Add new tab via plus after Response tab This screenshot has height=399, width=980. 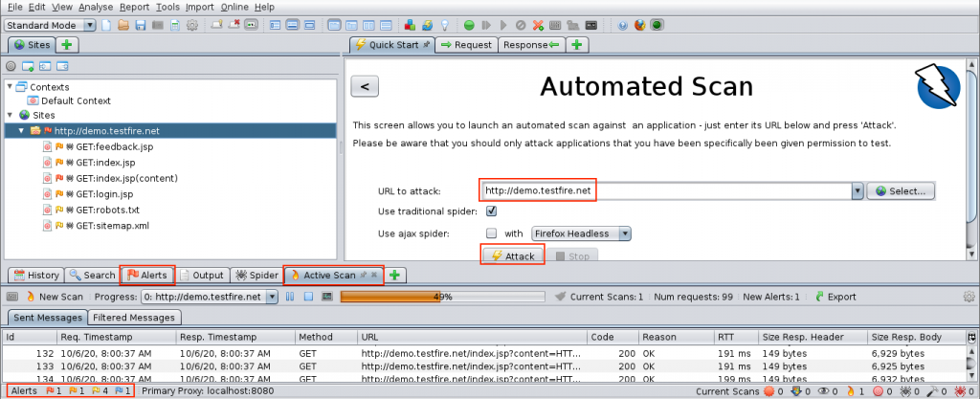(x=577, y=45)
